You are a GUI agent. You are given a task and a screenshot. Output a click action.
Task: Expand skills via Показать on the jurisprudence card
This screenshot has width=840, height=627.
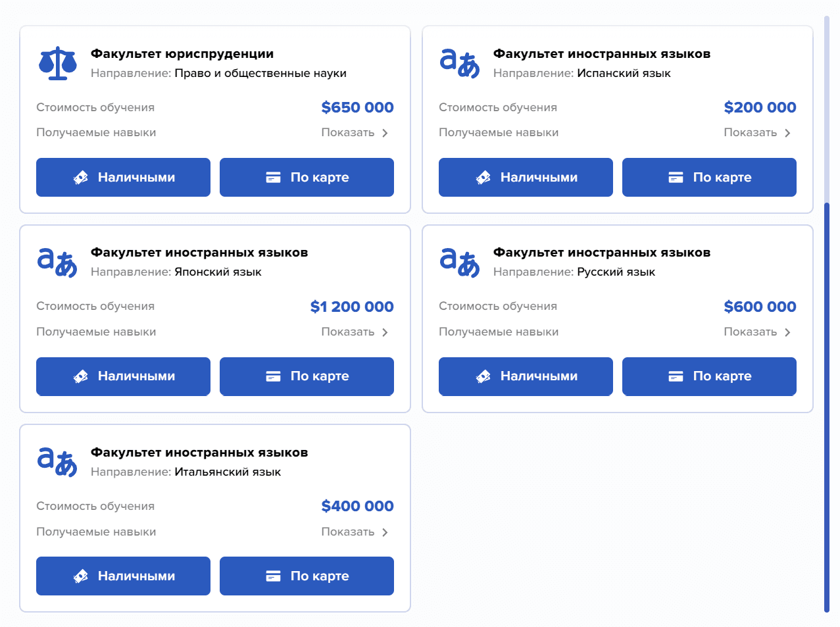[355, 132]
